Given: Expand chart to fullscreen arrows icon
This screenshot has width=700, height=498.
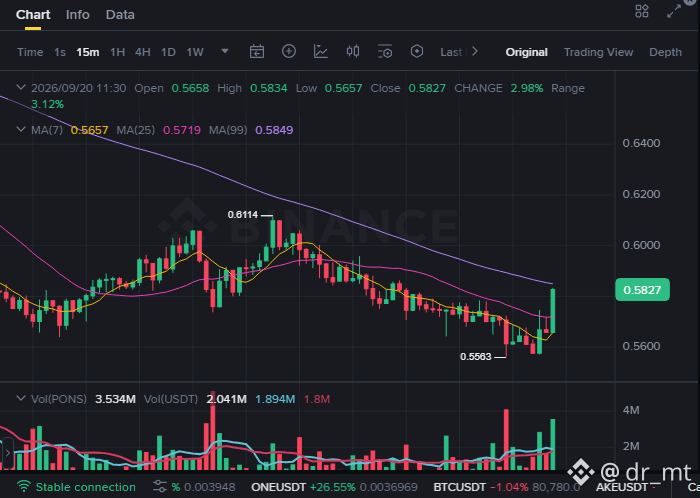Looking at the screenshot, I should 674,11.
